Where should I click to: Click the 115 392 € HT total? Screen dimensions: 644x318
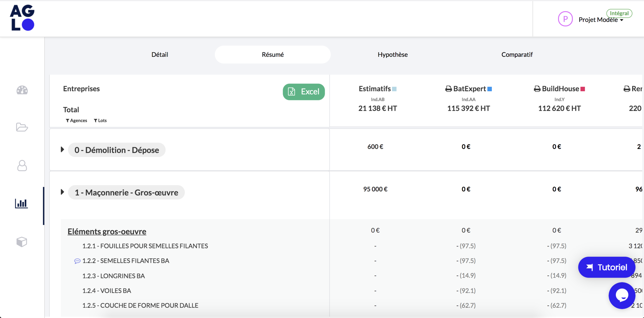[468, 108]
